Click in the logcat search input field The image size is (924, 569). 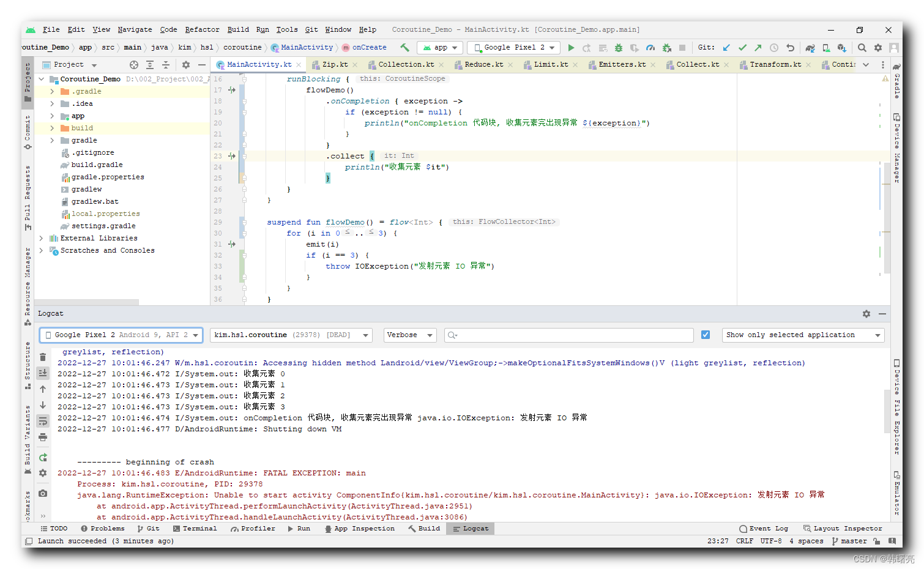[568, 335]
